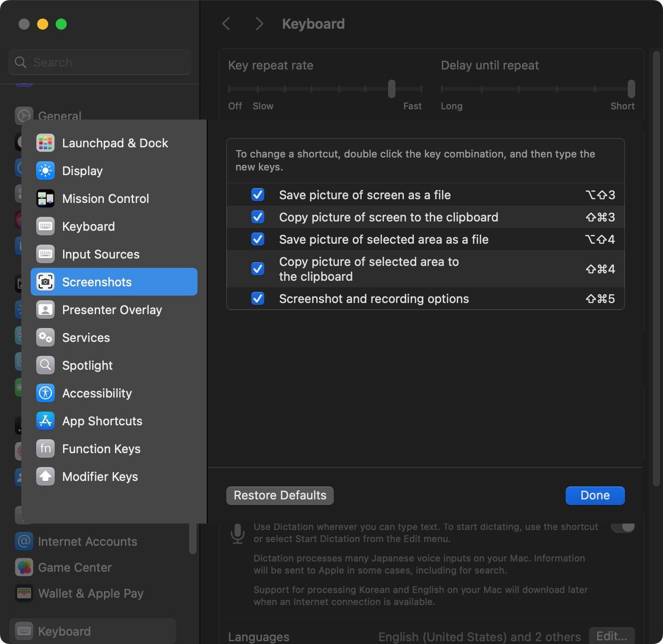
Task: Click the ⇧⌘4 shortcut key combination
Action: [x=600, y=269]
